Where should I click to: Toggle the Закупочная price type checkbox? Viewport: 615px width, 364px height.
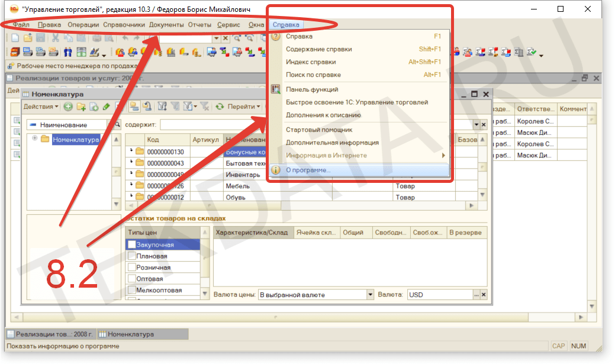132,245
